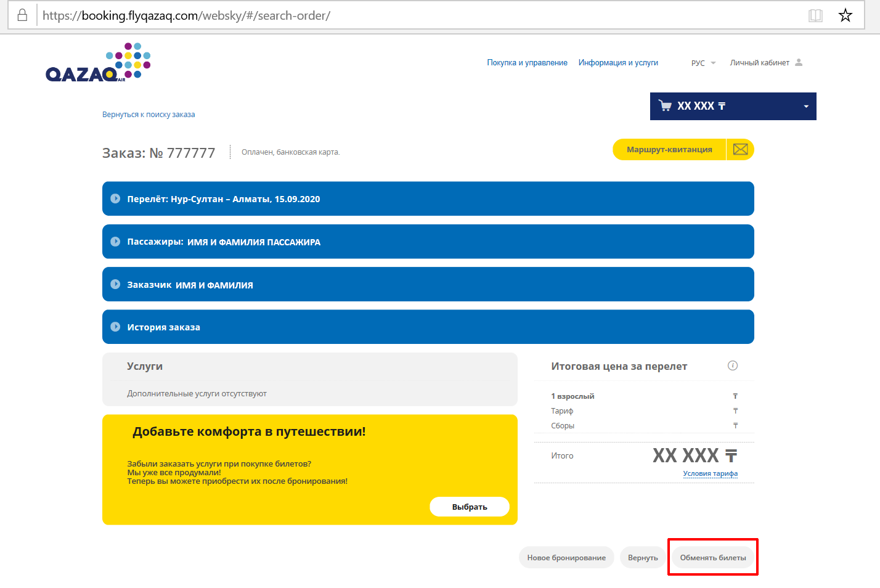Click the 1 взрослый price row
The image size is (880, 588).
(x=644, y=396)
